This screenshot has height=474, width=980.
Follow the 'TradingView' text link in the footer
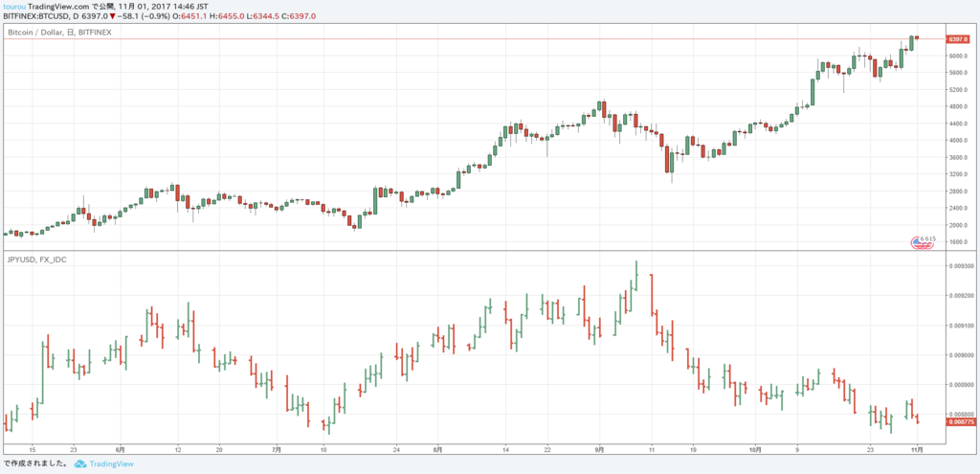[x=111, y=464]
